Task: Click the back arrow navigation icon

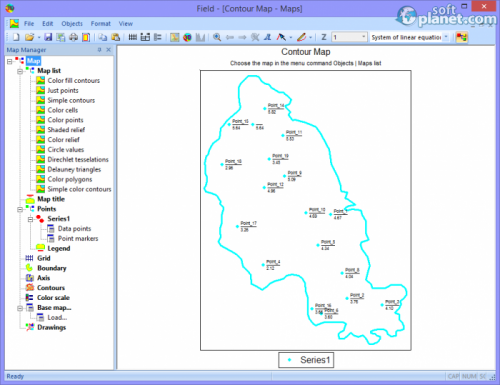Action: point(230,37)
